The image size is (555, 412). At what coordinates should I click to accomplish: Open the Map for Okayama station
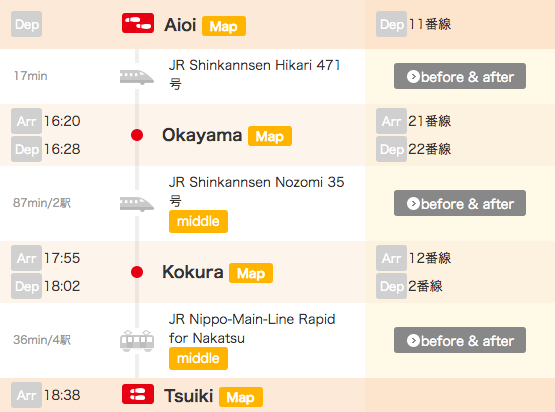pos(270,136)
